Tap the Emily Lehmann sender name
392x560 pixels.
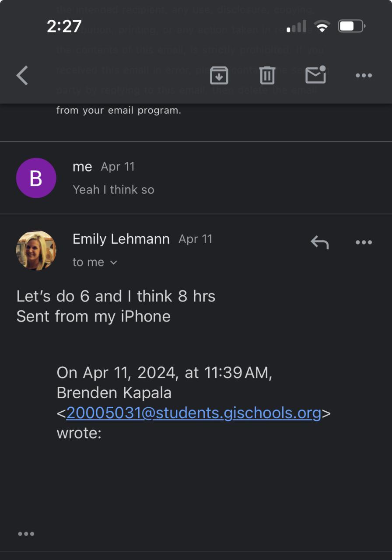click(x=121, y=239)
